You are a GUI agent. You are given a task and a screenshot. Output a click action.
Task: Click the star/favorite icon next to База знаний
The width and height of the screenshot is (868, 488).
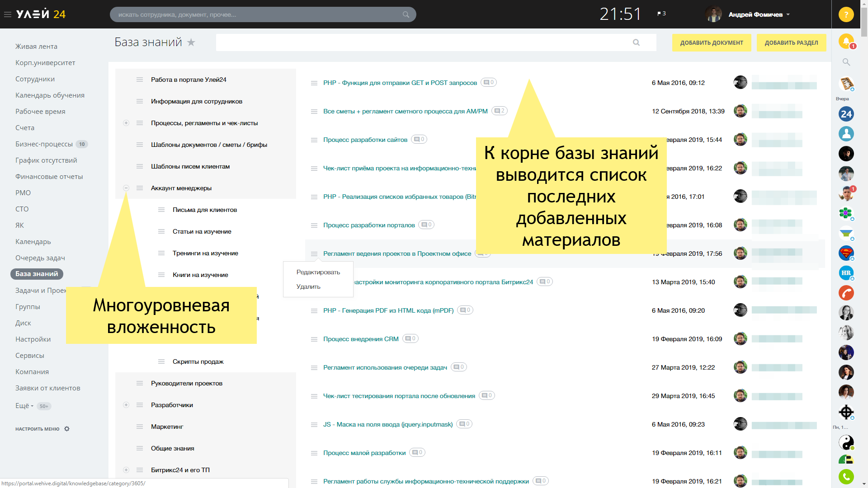(x=191, y=42)
